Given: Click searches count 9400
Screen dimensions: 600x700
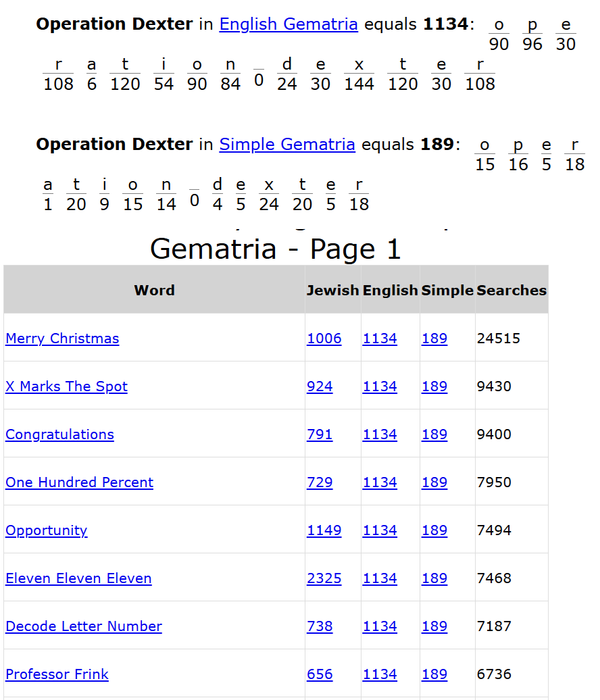Looking at the screenshot, I should pyautogui.click(x=494, y=435).
